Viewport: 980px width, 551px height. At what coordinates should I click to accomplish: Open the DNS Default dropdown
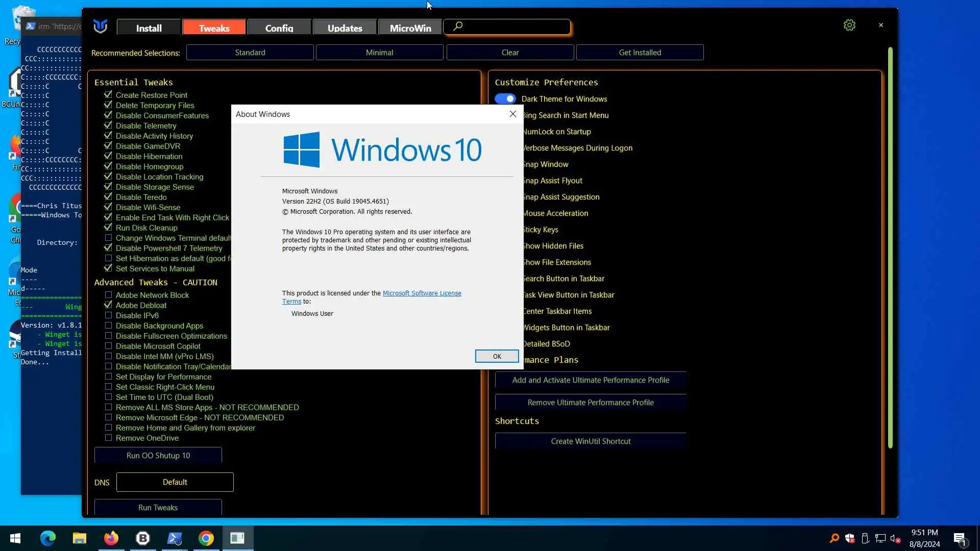tap(175, 482)
